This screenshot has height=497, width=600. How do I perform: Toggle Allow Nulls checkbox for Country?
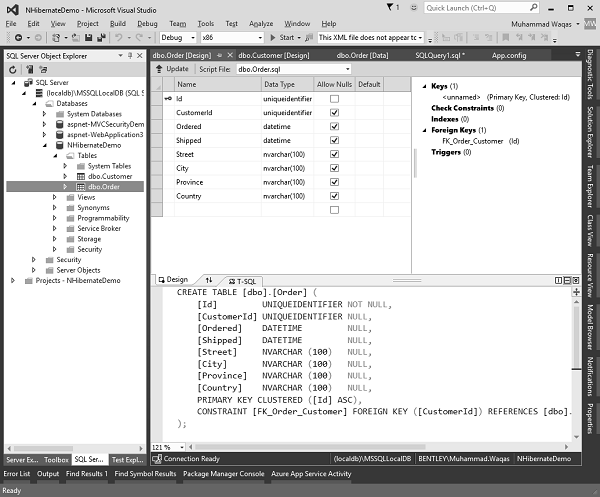pos(334,196)
